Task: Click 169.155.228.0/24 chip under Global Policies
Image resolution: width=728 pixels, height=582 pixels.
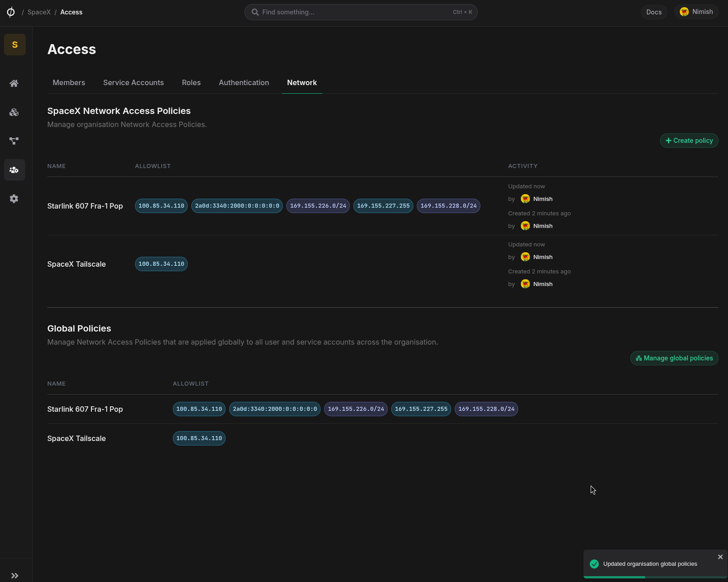Action: (487, 409)
